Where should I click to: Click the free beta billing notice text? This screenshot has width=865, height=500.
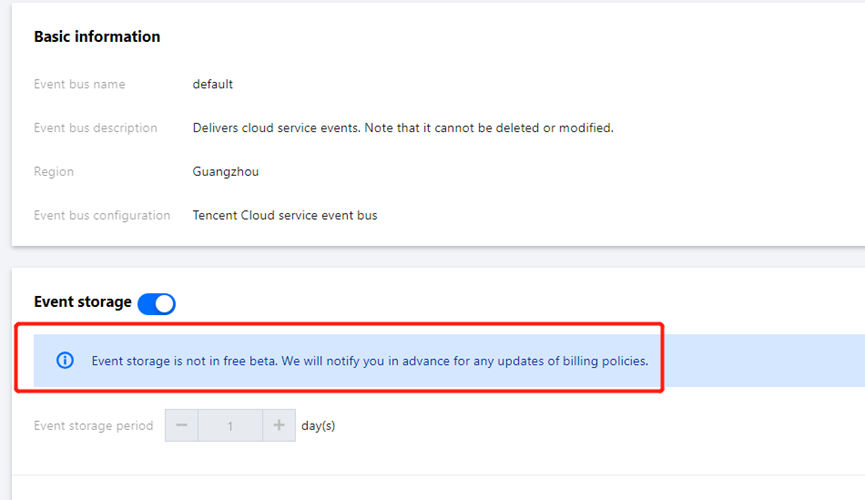(369, 360)
